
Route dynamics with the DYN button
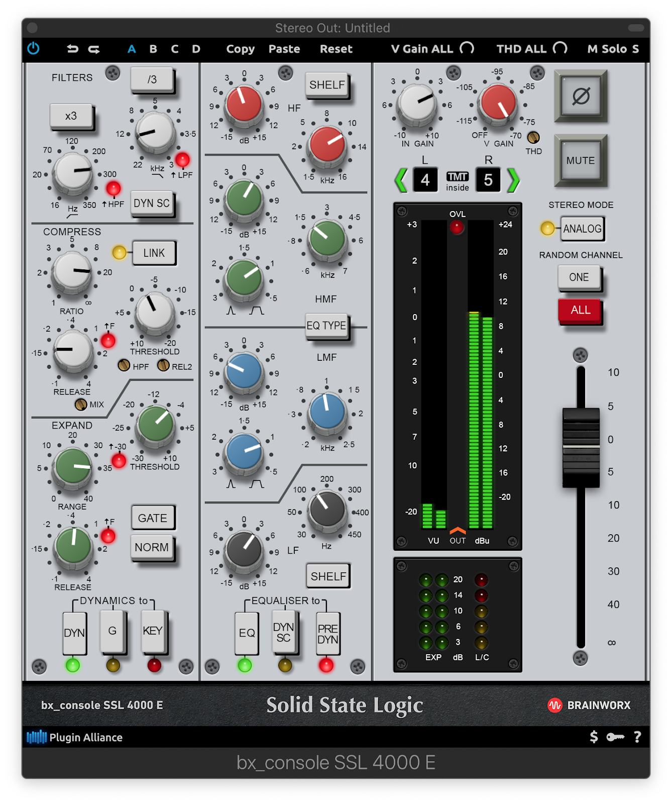click(x=74, y=633)
